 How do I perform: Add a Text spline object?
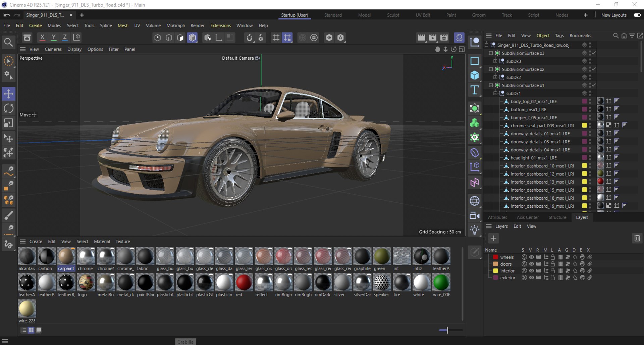[x=475, y=90]
